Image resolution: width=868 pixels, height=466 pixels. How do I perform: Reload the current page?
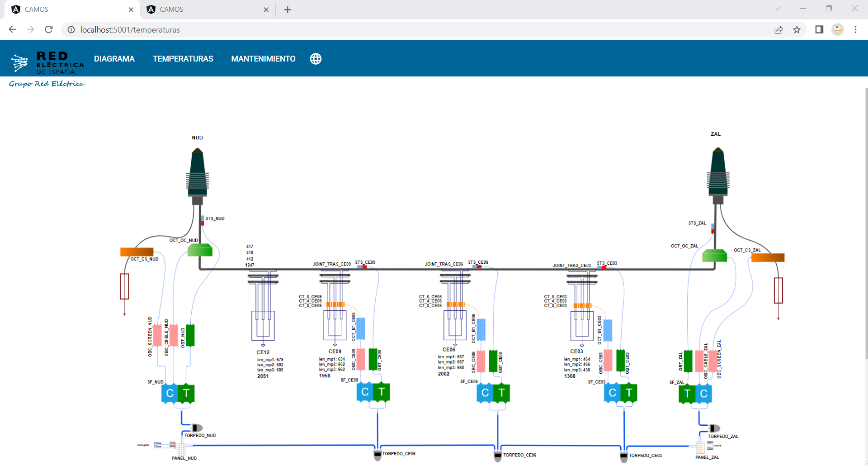coord(49,29)
